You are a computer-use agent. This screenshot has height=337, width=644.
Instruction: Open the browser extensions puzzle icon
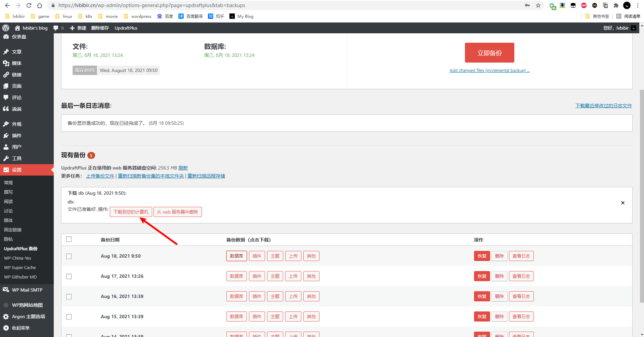pyautogui.click(x=616, y=5)
